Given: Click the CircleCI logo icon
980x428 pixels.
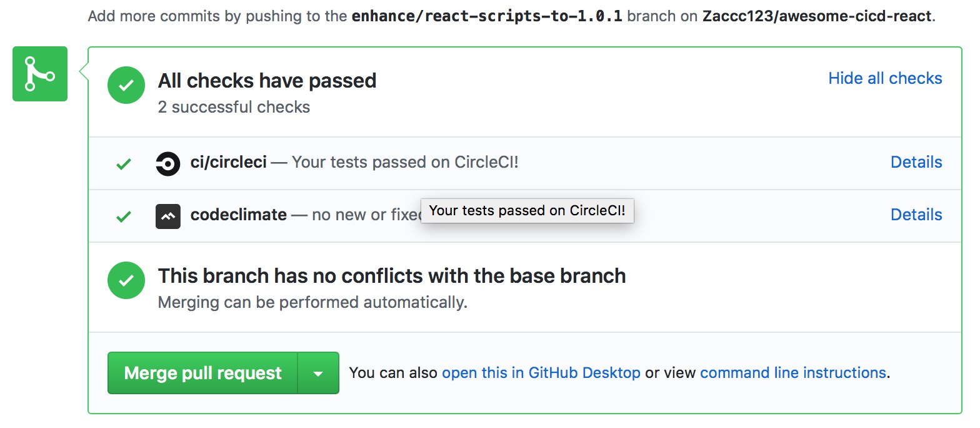Looking at the screenshot, I should pos(167,164).
